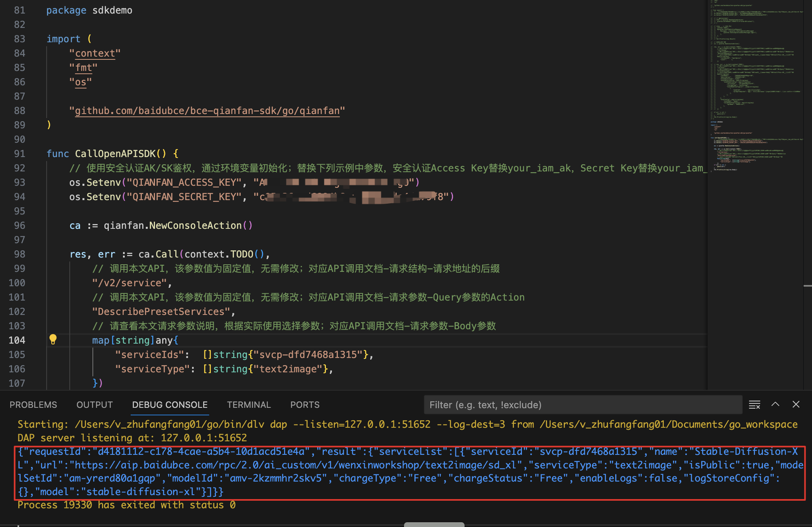Switch to the PORTS tab
Image resolution: width=812 pixels, height=527 pixels.
[305, 405]
